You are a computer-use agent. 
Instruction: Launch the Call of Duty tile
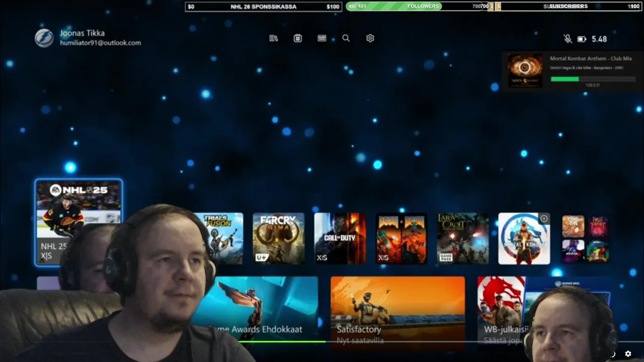[340, 238]
